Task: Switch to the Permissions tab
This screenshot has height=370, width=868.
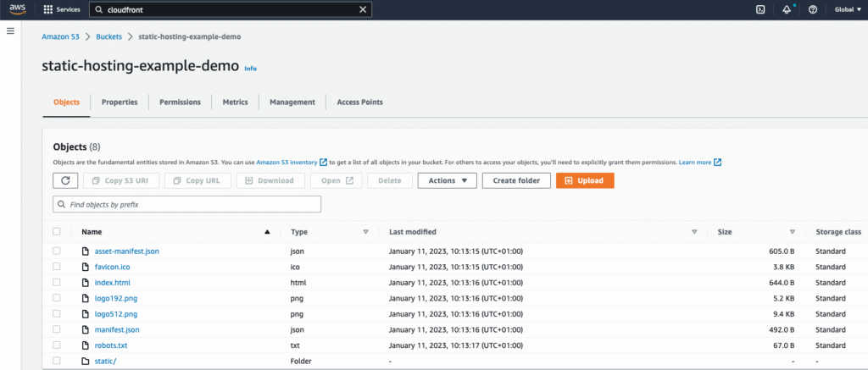Action: click(x=180, y=102)
